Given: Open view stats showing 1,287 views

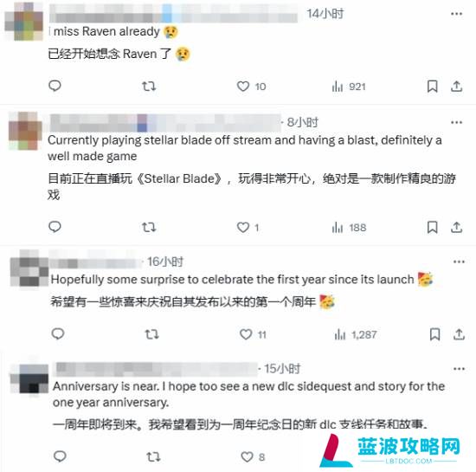Looking at the screenshot, I should tap(356, 334).
